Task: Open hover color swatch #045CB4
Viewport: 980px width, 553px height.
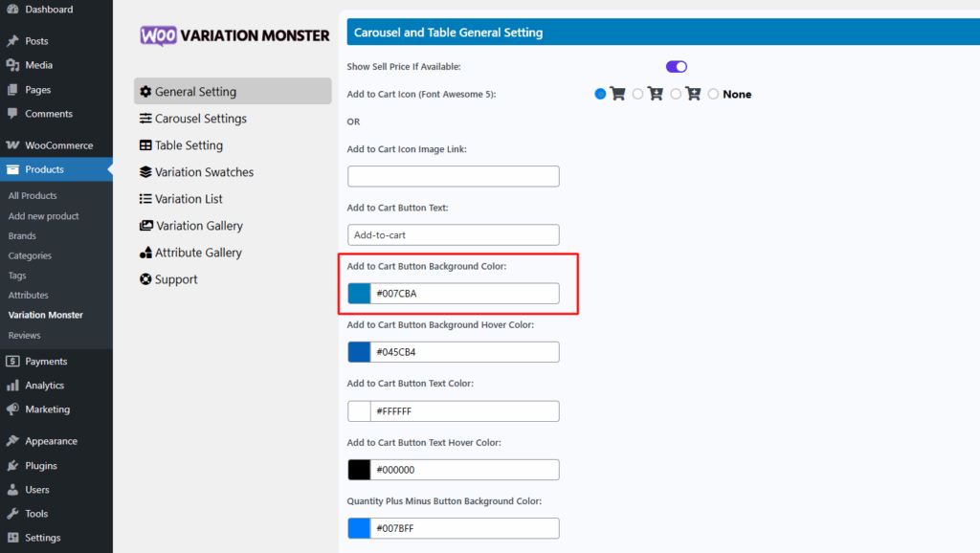Action: [360, 352]
